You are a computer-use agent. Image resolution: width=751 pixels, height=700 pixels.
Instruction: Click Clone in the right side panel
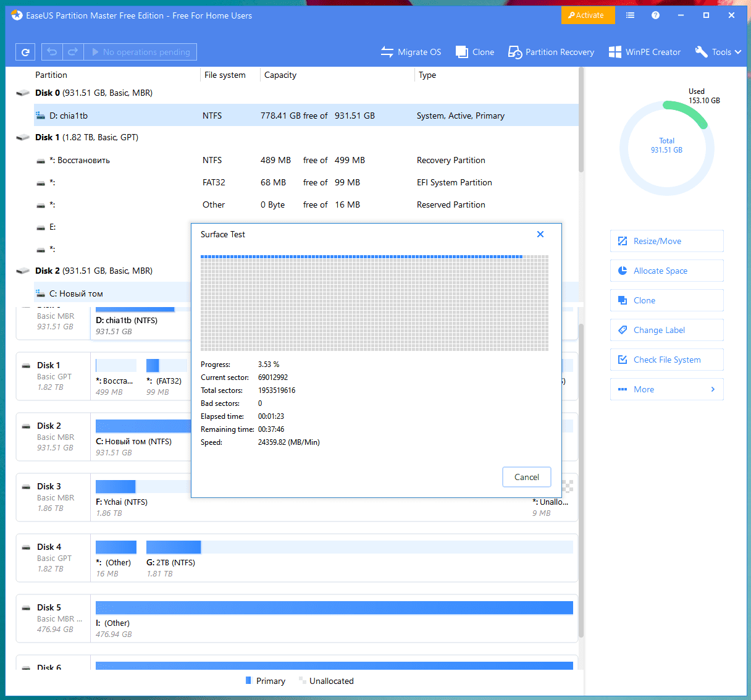[x=666, y=300]
